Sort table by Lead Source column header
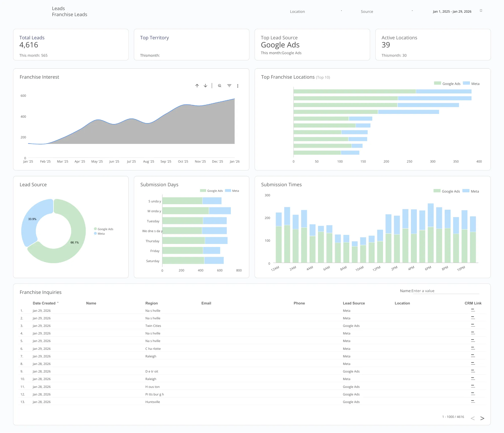The image size is (504, 433). pyautogui.click(x=354, y=303)
